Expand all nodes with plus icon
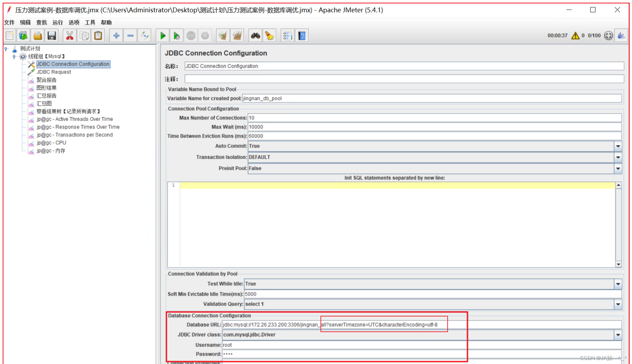This screenshot has width=632, height=364. (x=116, y=36)
